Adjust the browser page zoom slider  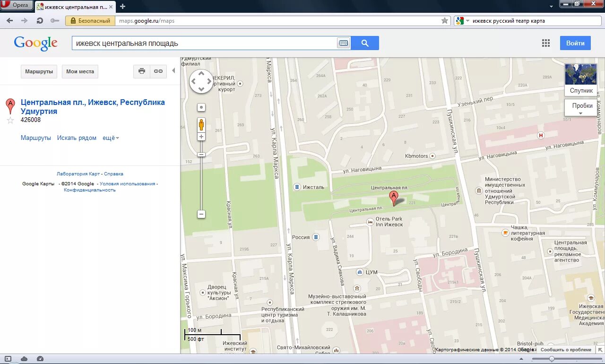(552, 359)
